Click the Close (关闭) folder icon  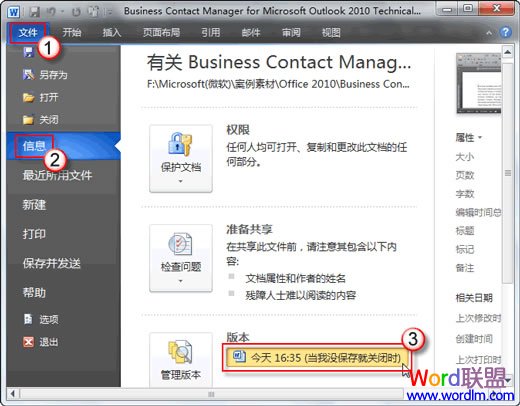tap(28, 119)
